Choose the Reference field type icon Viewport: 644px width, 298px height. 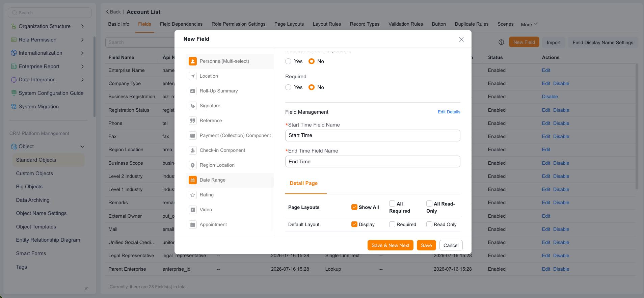[x=193, y=121]
